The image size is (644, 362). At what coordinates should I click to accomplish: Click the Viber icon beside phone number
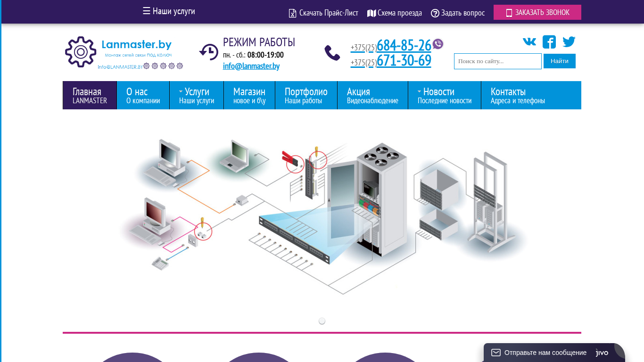tap(438, 44)
